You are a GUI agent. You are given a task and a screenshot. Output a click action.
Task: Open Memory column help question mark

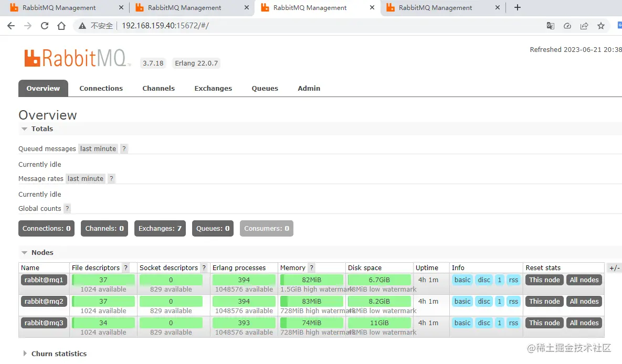tap(311, 268)
